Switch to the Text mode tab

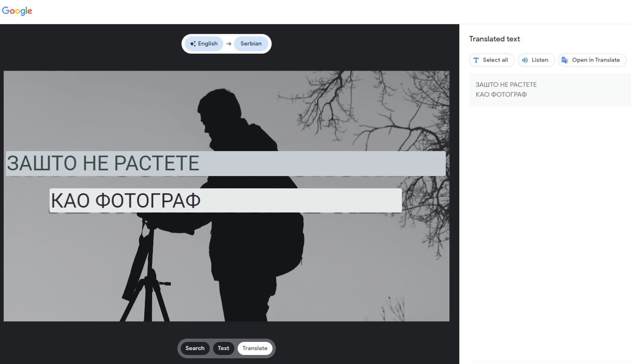coord(223,348)
